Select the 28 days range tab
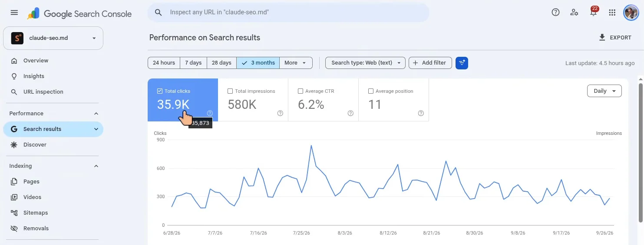Screen dimensions: 644x245 coord(221,63)
